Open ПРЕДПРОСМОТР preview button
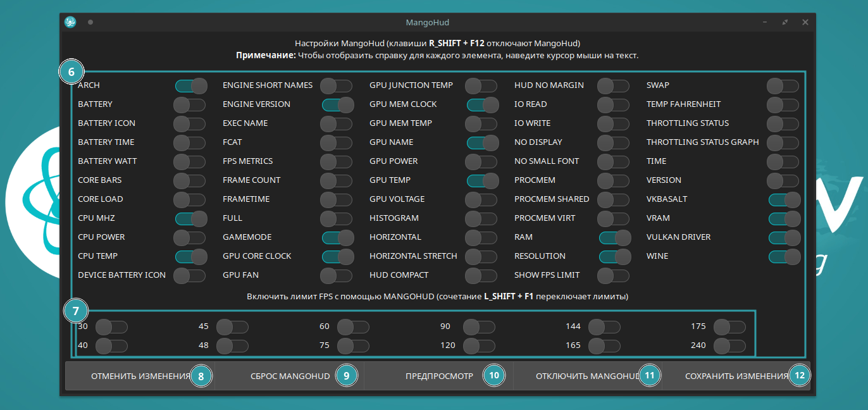 pos(439,376)
